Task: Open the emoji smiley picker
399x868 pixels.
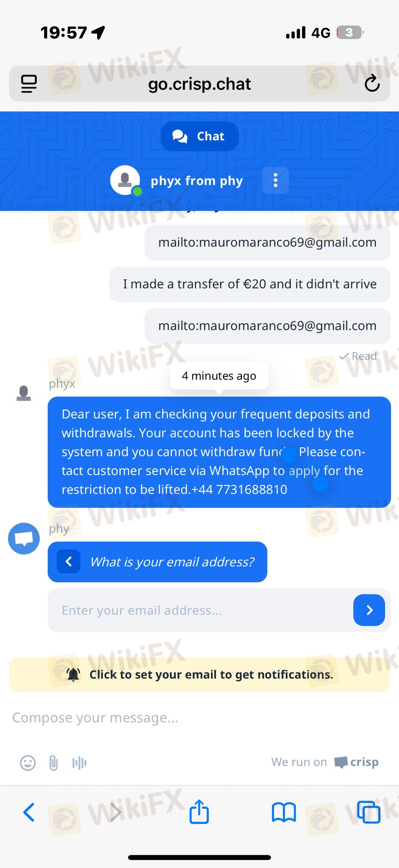Action: (x=28, y=763)
